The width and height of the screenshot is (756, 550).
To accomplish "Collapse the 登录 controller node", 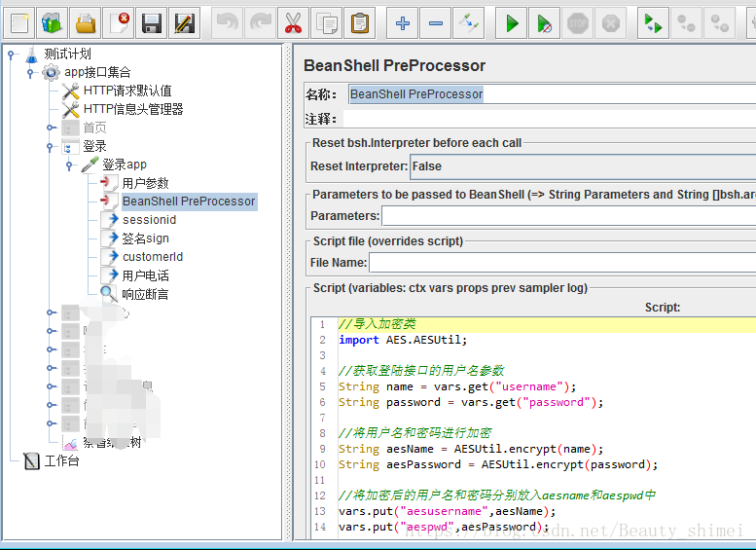I will [51, 147].
